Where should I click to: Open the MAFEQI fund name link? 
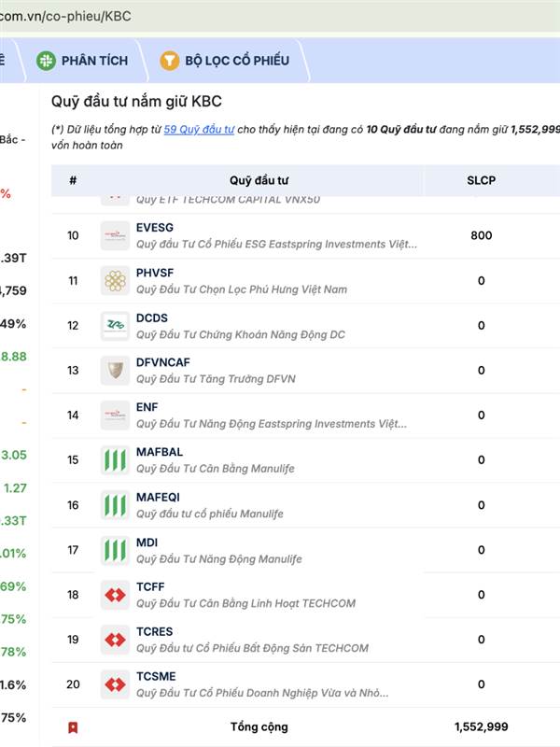158,498
